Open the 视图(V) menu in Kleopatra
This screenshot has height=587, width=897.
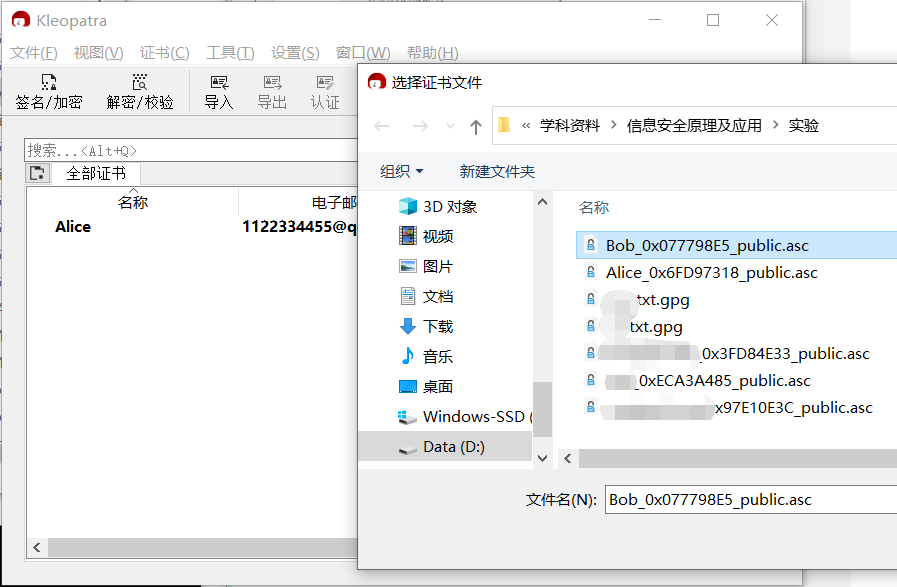tap(98, 53)
